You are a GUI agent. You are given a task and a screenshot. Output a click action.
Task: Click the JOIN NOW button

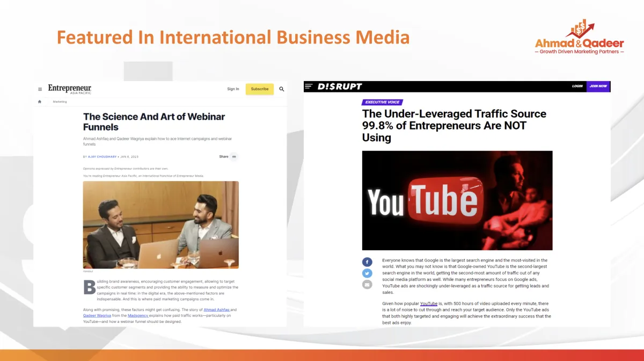[x=598, y=86]
